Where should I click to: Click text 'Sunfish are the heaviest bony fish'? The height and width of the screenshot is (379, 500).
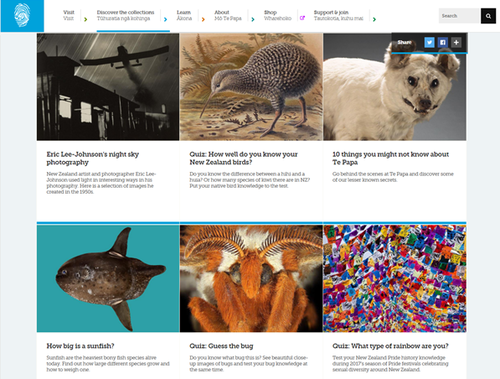108,364
